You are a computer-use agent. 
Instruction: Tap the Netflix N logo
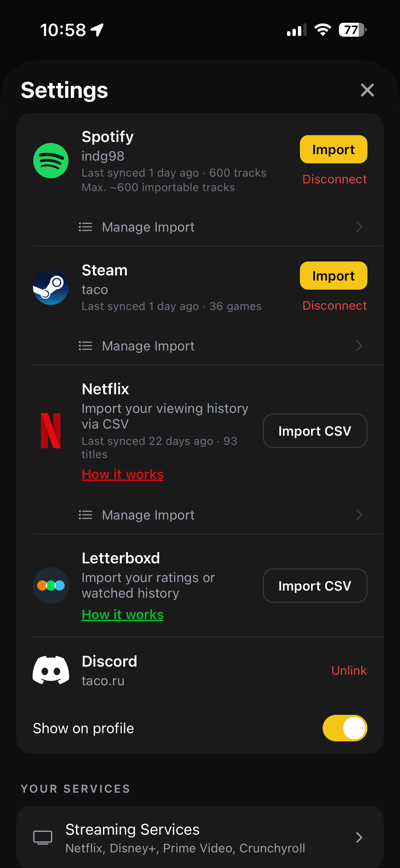coord(51,431)
